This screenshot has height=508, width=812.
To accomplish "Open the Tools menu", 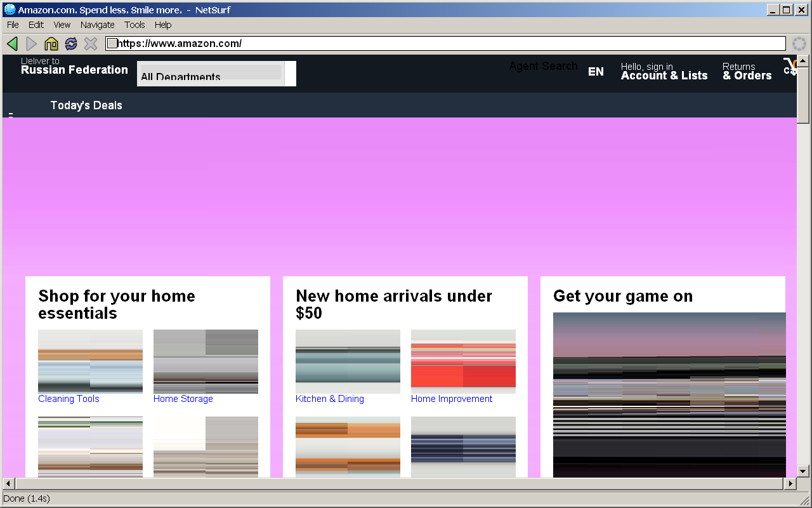I will [134, 25].
